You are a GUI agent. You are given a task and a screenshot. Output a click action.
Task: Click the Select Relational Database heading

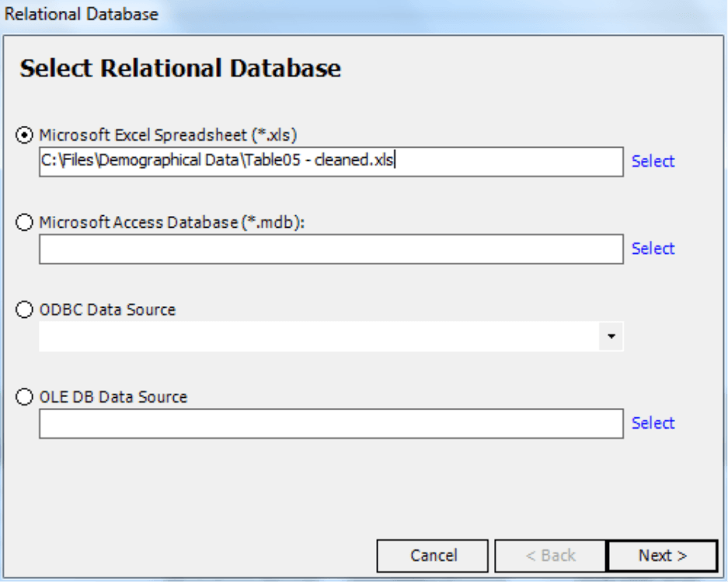pos(180,68)
